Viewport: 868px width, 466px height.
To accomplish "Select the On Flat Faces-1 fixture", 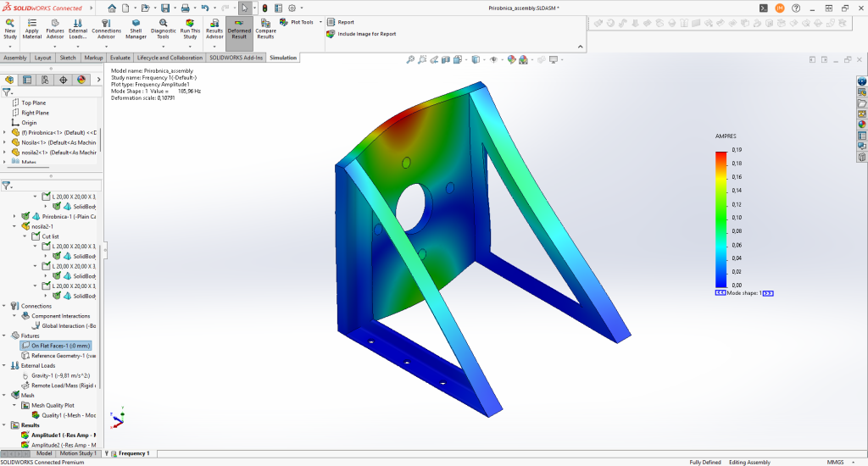I will point(55,346).
